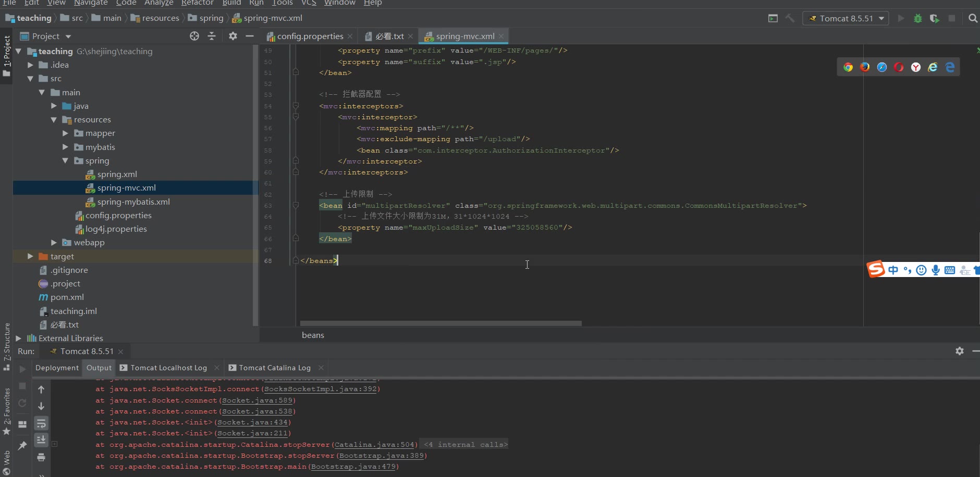Open Project panel settings gear
This screenshot has height=477, width=980.
click(x=233, y=36)
